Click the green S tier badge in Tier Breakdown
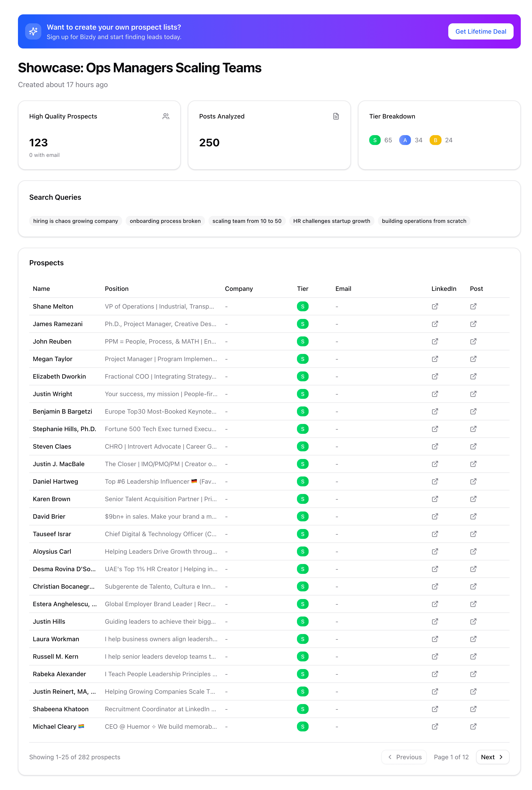Screen dimensions: 532x790 click(375, 140)
